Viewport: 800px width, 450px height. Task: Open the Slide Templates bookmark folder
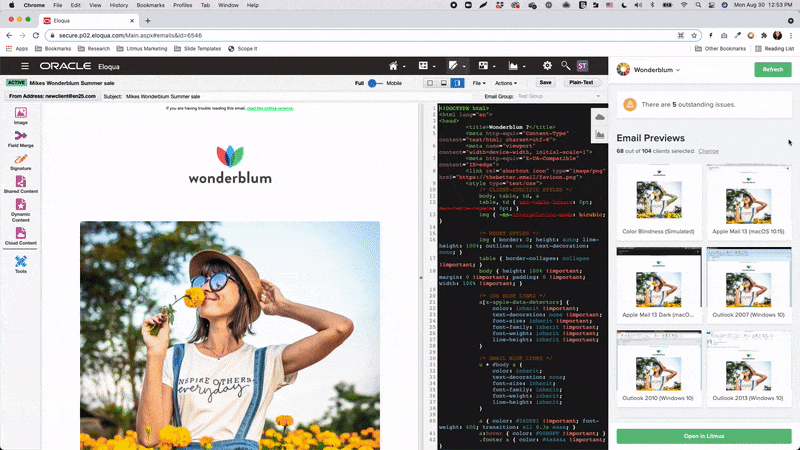point(198,48)
